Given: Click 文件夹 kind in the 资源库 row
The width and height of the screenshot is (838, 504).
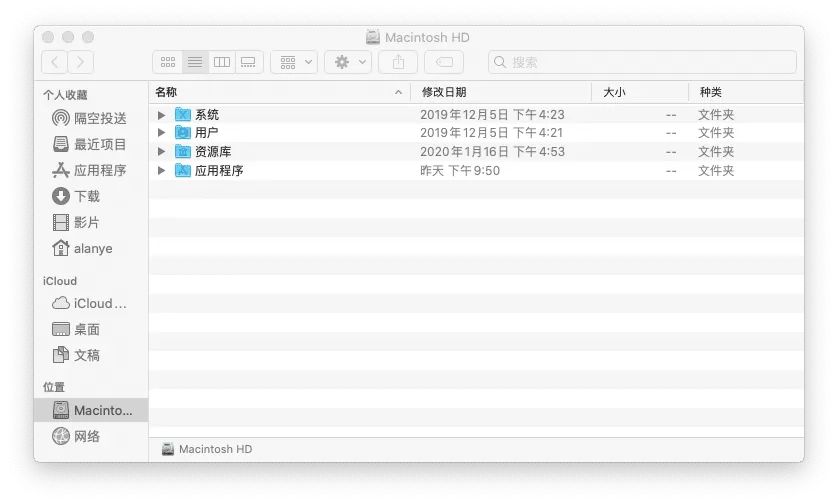Looking at the screenshot, I should (x=716, y=152).
